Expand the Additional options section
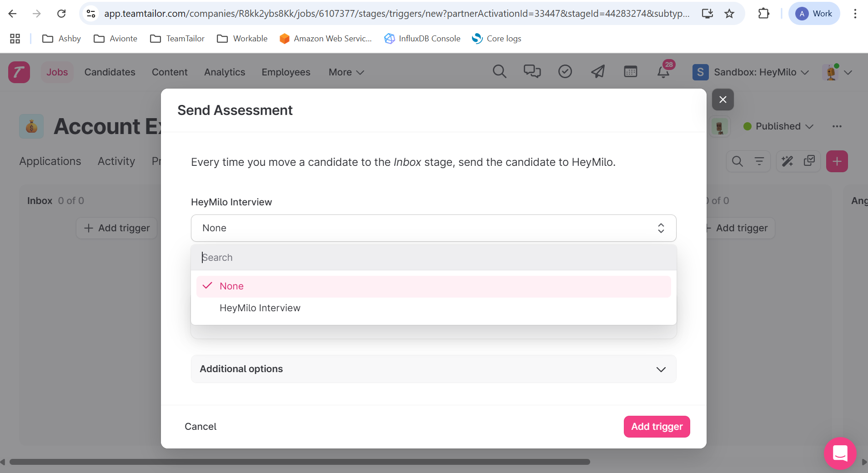This screenshot has height=473, width=868. 433,369
